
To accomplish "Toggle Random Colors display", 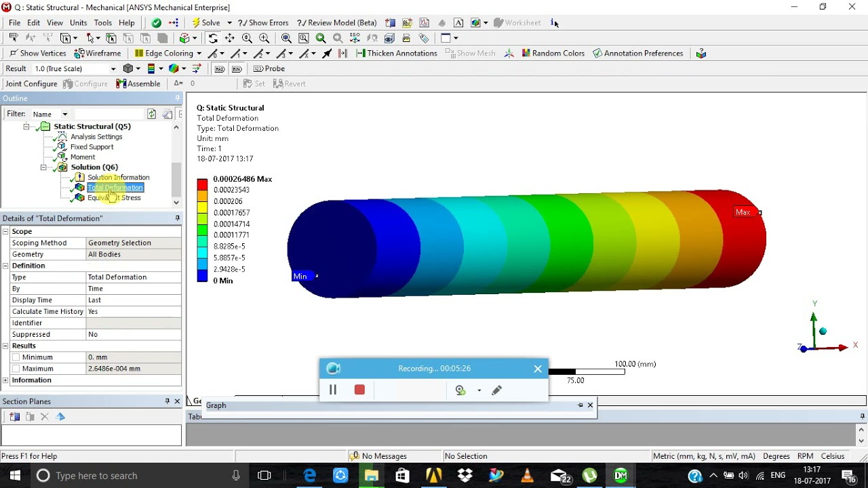I will [553, 53].
